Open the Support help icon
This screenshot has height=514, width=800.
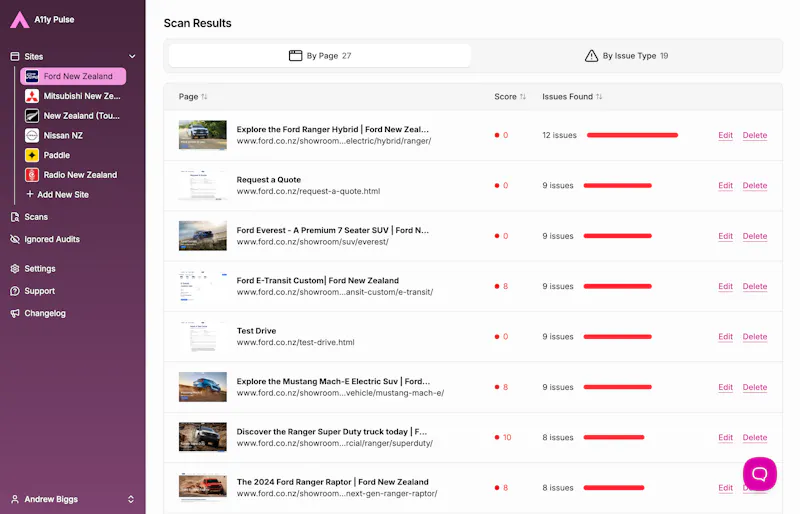click(15, 291)
